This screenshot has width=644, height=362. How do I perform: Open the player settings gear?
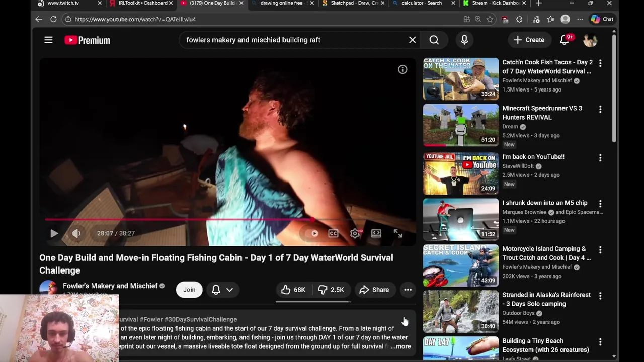(x=355, y=233)
